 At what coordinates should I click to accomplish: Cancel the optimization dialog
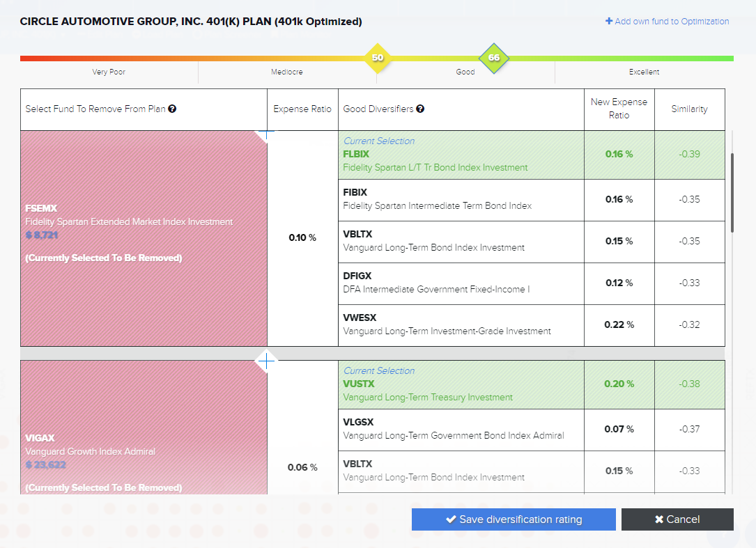pos(677,519)
